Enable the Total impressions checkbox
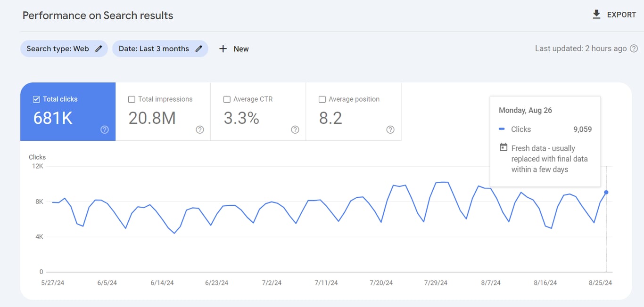 coord(132,99)
